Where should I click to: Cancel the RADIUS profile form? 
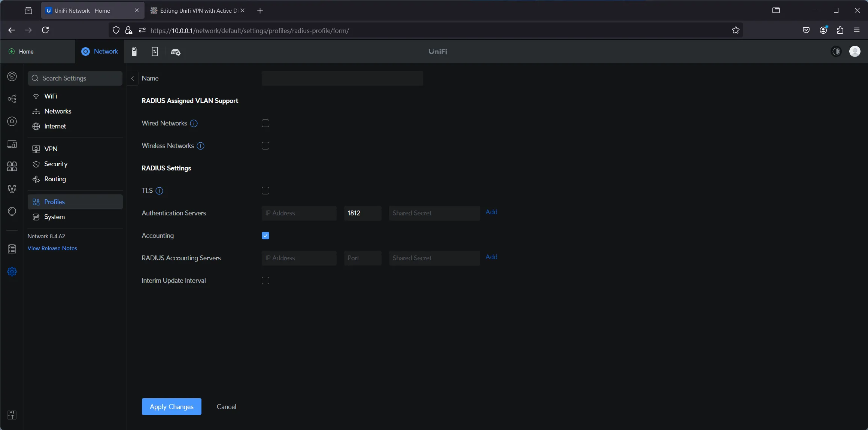coord(227,407)
